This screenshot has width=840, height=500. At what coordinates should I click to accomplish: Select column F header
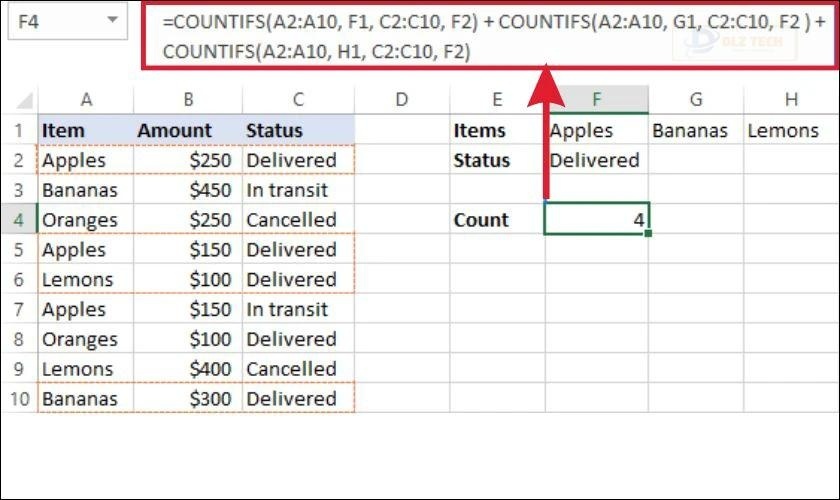tap(596, 98)
